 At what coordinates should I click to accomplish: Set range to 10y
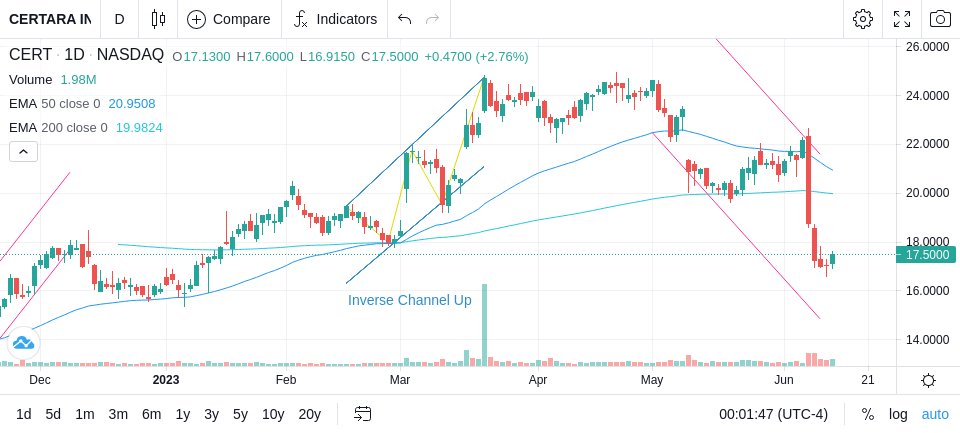(272, 414)
